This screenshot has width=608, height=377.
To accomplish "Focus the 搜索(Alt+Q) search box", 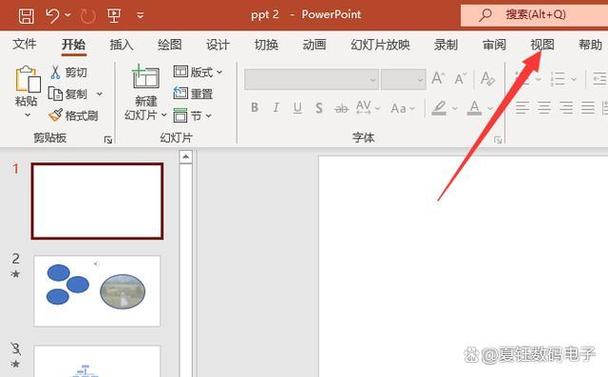I will pyautogui.click(x=534, y=15).
